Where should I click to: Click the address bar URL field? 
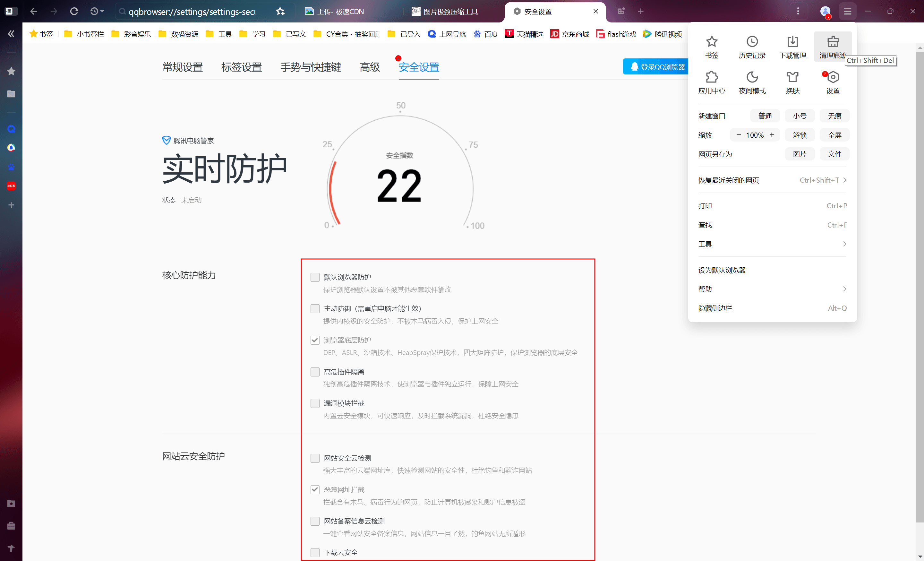pyautogui.click(x=192, y=12)
